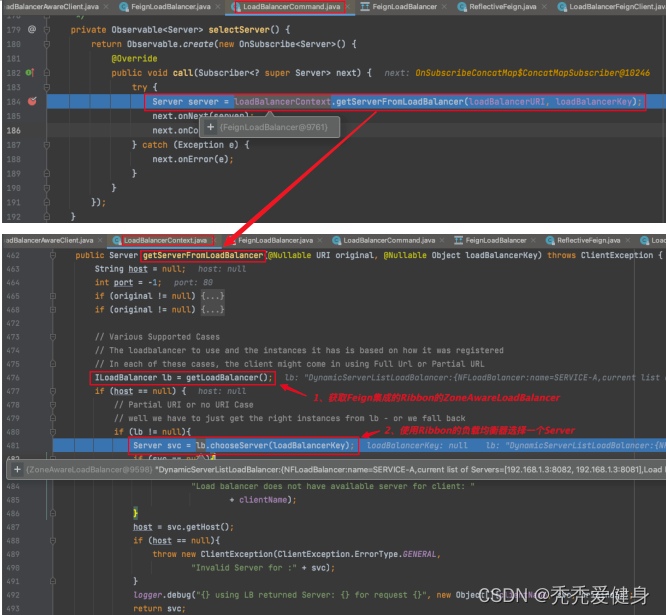Click the breakpoint icon on line 184
Screen dimensions: 666x615
point(32,101)
